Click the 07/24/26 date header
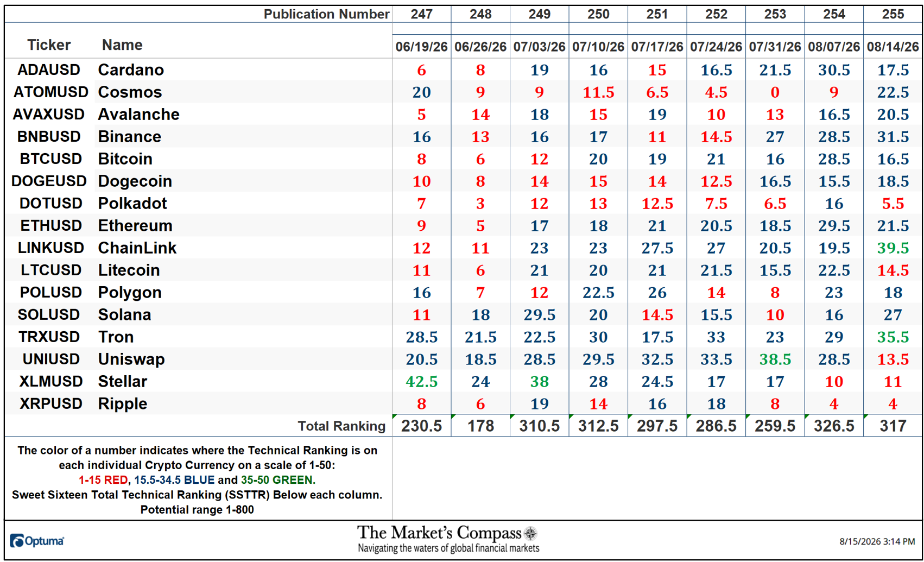 [716, 47]
